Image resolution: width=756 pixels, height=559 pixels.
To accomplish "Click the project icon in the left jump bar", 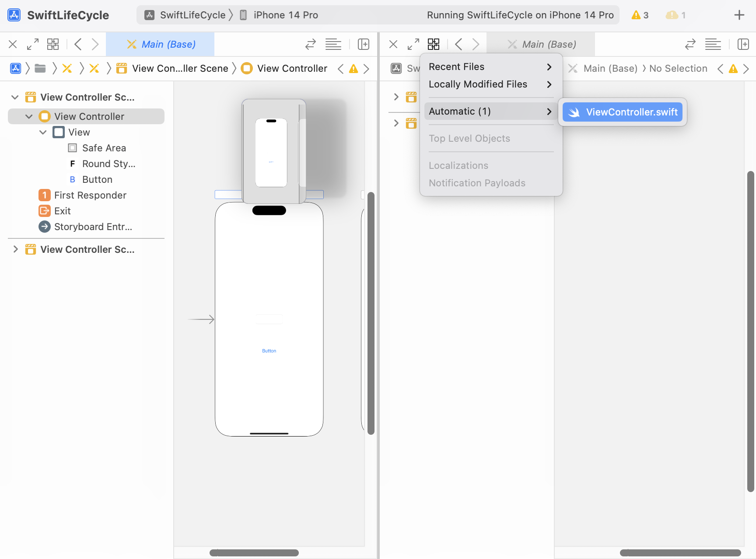I will [x=15, y=68].
